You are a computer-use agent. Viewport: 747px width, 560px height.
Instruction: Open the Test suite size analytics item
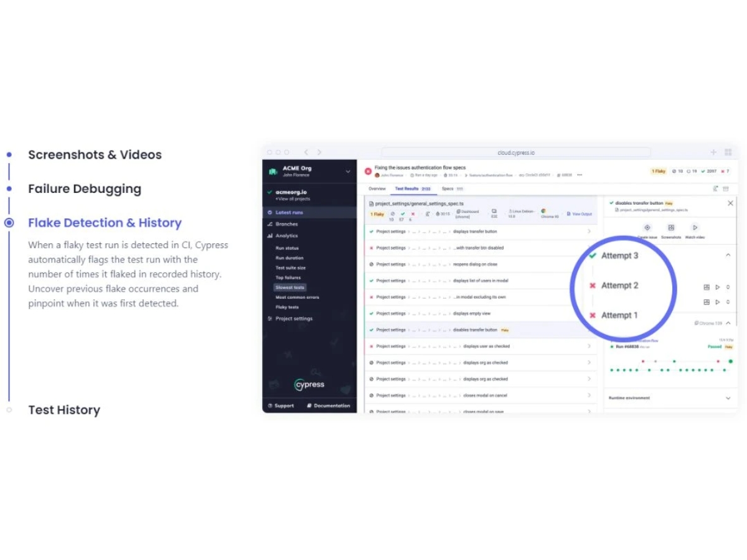(x=291, y=268)
